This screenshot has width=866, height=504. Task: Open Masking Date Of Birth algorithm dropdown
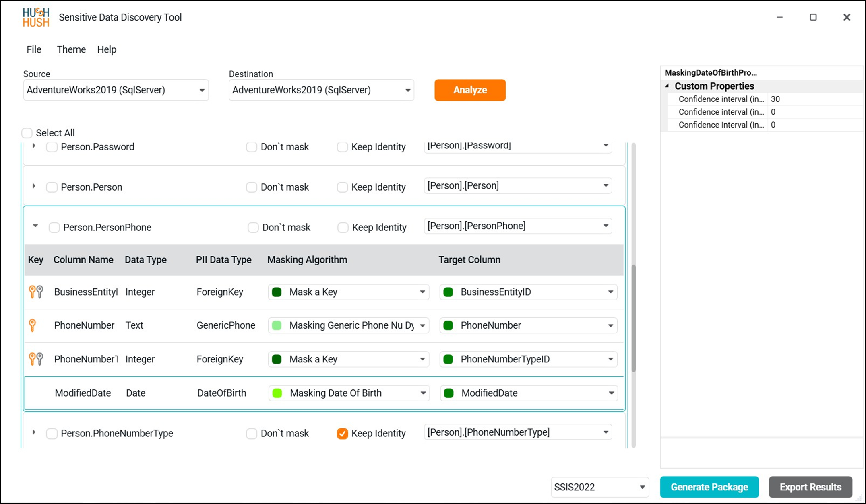[x=349, y=393]
